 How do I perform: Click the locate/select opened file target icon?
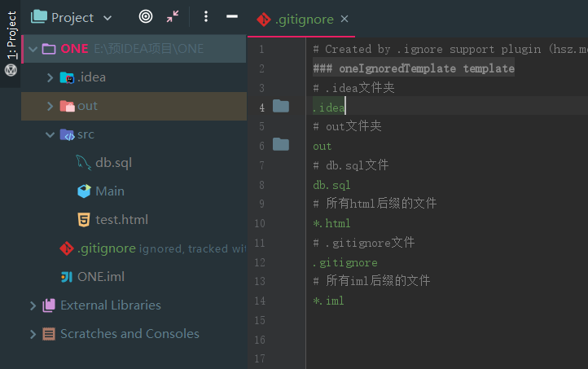146,16
